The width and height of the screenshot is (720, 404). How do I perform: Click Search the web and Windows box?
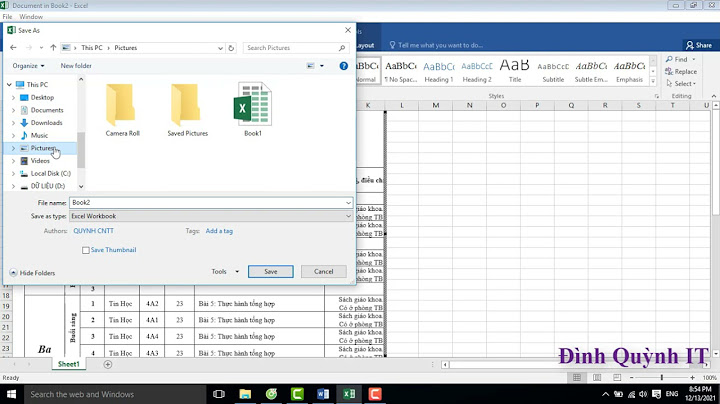(114, 394)
